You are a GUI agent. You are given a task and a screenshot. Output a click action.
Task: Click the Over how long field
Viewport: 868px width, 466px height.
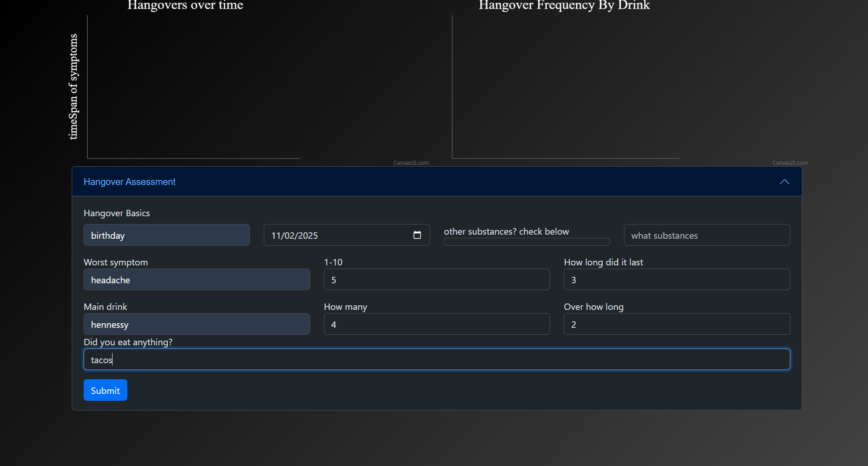[x=676, y=324]
